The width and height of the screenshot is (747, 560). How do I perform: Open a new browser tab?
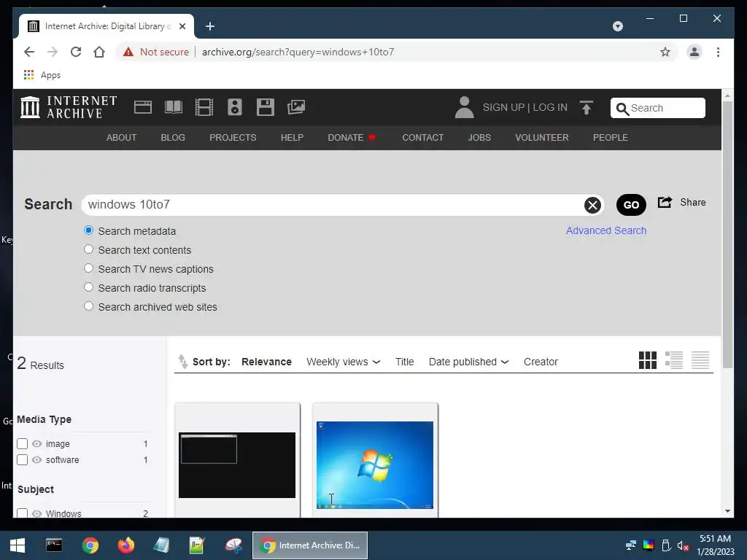point(209,26)
